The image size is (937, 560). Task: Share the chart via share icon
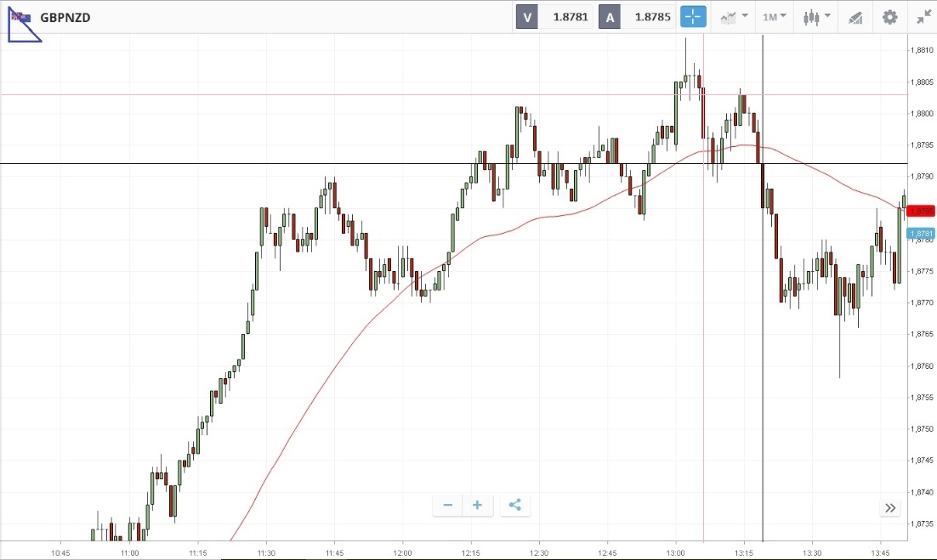click(515, 505)
